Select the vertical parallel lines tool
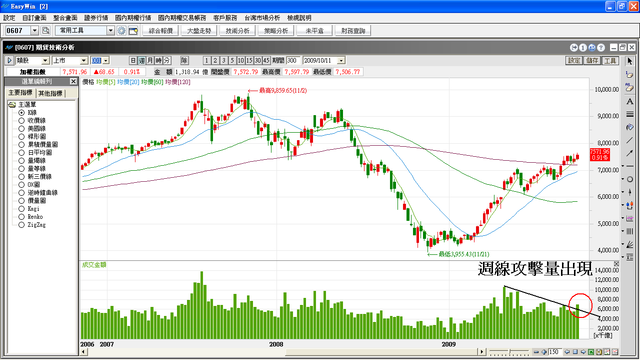The height and width of the screenshot is (360, 640). 630,231
